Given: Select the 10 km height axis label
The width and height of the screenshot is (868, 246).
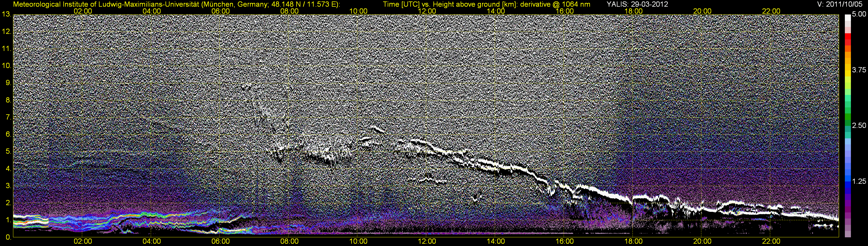Looking at the screenshot, I should 6,66.
